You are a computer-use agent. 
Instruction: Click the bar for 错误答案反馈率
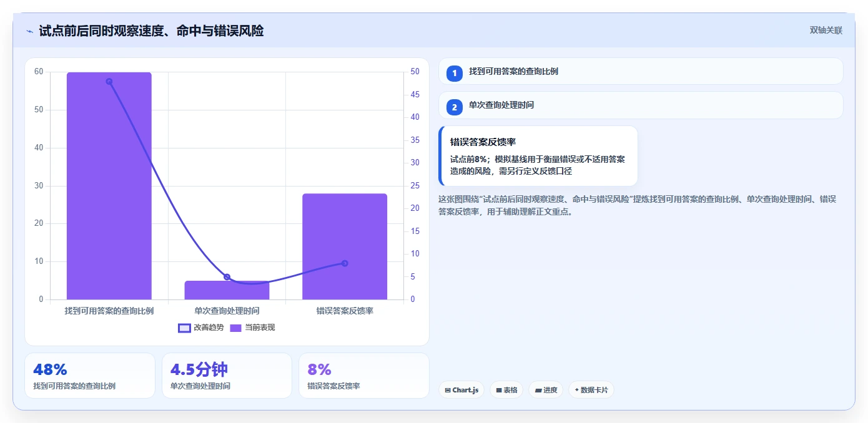point(345,246)
